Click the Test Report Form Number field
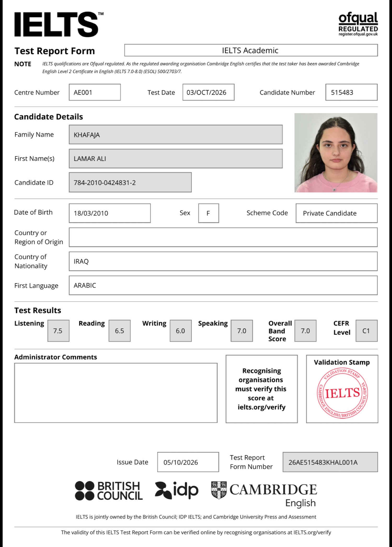The image size is (392, 547). (330, 462)
